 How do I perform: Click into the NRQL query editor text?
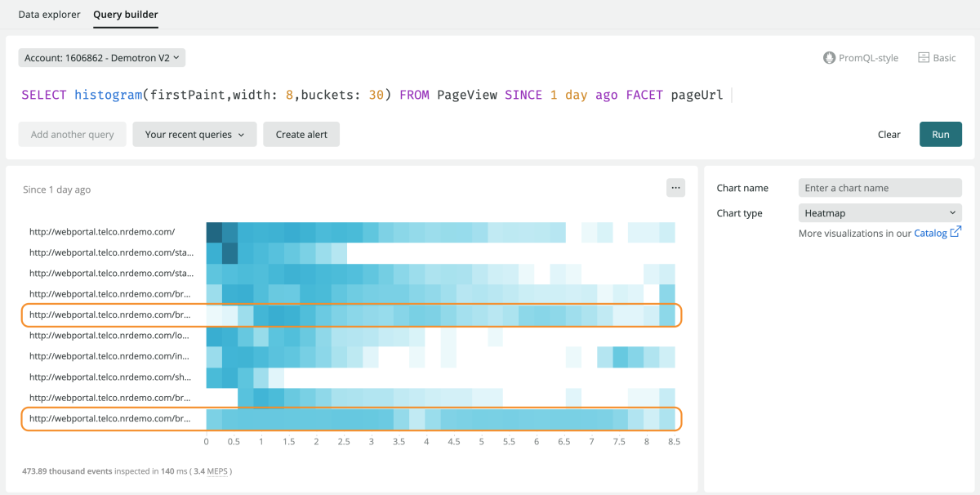click(372, 95)
